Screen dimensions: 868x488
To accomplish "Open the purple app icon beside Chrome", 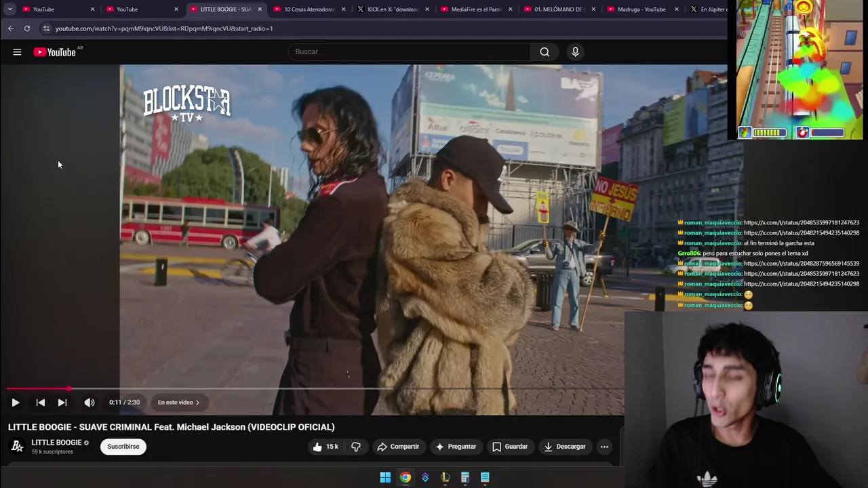I will point(425,477).
